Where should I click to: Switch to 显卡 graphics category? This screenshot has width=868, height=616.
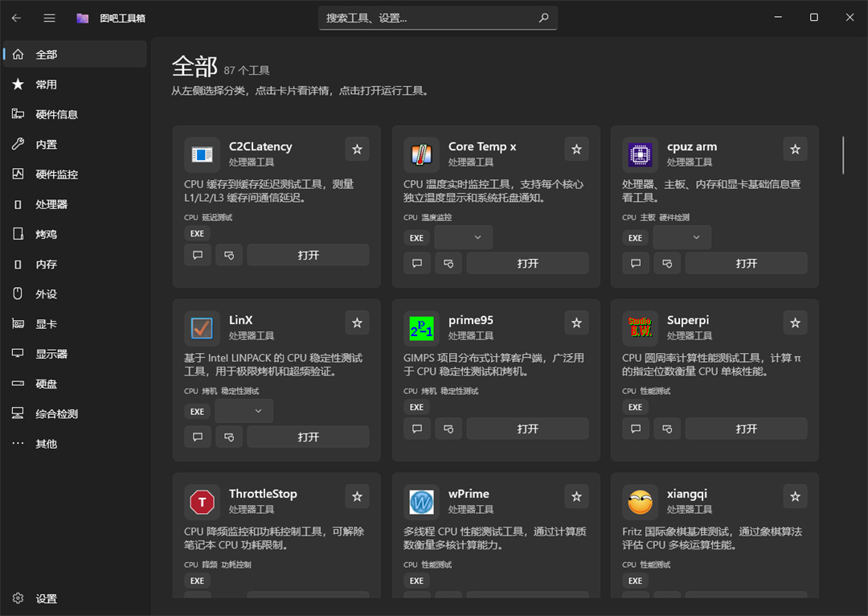pyautogui.click(x=75, y=323)
